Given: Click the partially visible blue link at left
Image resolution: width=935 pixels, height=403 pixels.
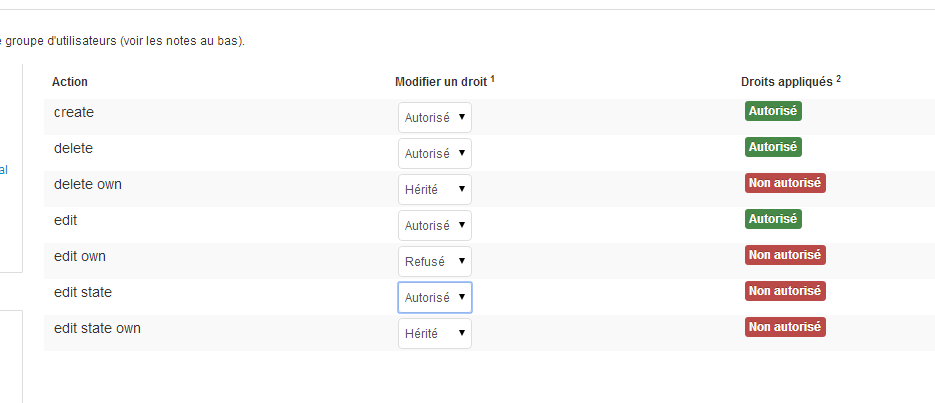Looking at the screenshot, I should click(x=4, y=170).
